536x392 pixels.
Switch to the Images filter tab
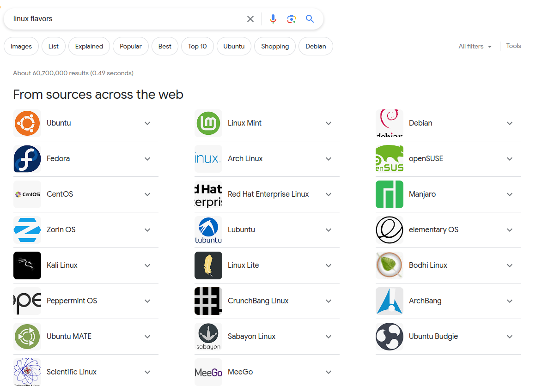click(x=21, y=46)
